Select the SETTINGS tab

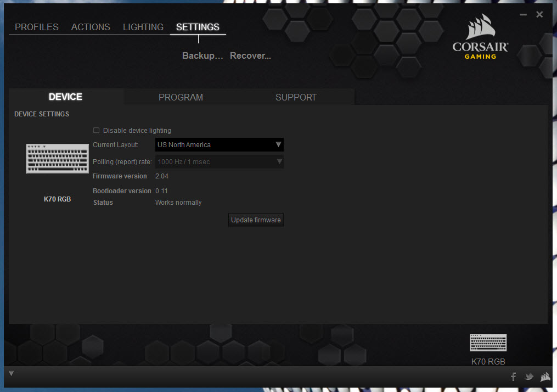(x=198, y=27)
